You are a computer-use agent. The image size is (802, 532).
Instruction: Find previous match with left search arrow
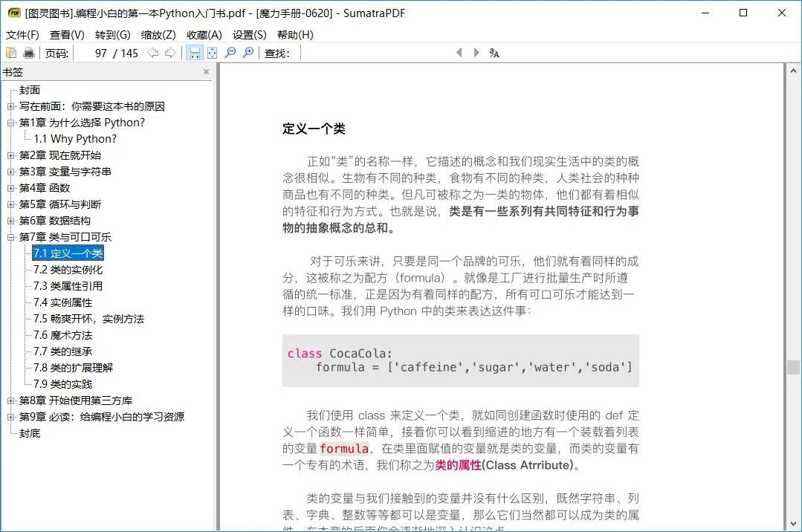click(459, 52)
